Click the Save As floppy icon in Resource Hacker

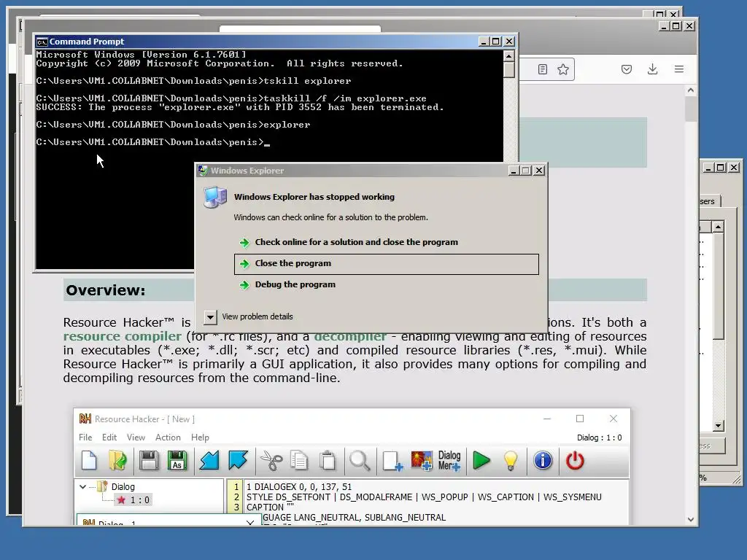pos(177,461)
